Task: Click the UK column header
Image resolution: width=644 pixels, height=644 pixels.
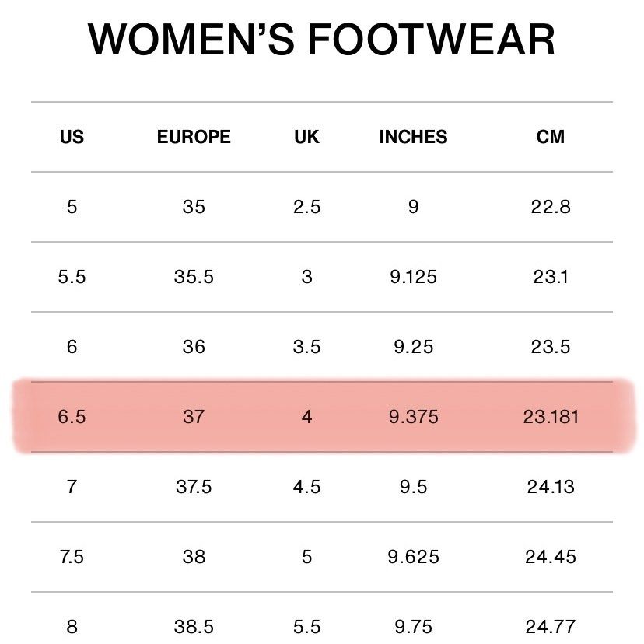Action: (306, 137)
